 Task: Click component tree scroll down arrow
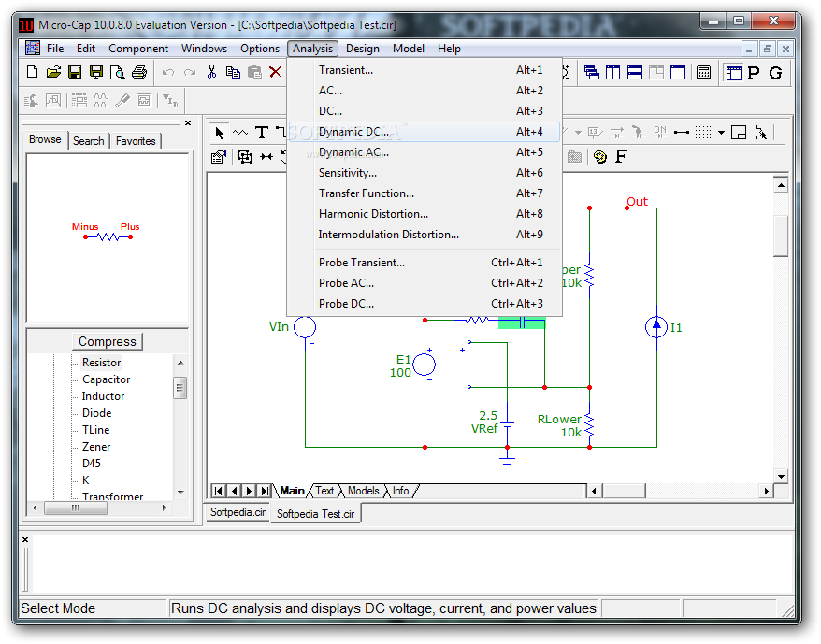click(x=180, y=493)
